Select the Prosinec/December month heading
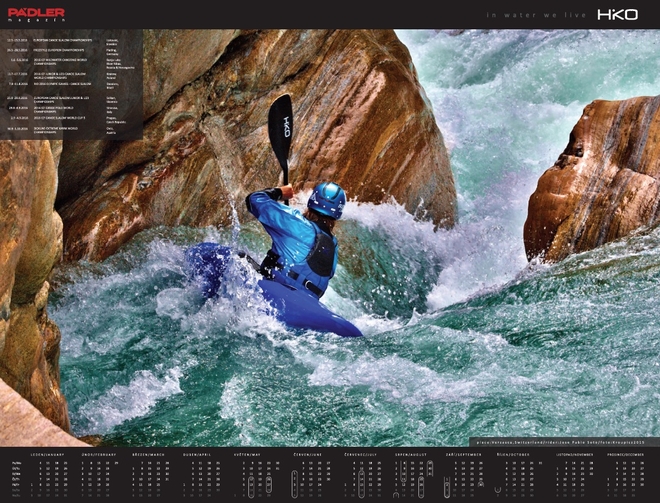 coord(628,453)
